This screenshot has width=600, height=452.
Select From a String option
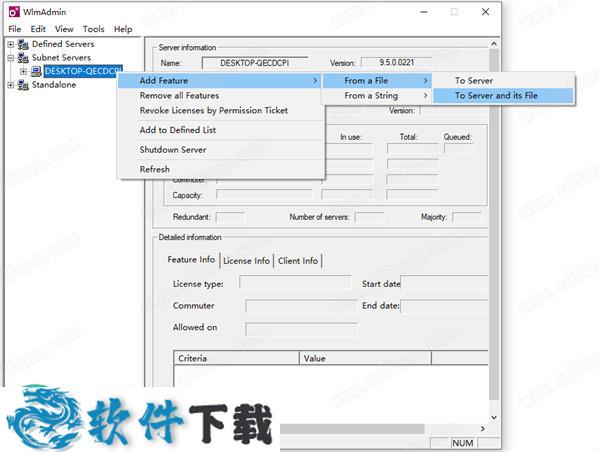tap(377, 96)
